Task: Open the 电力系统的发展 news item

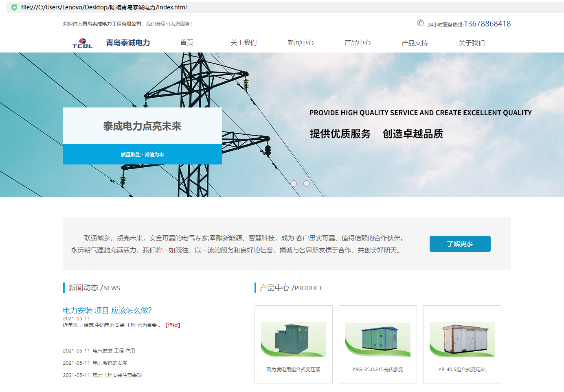Action: [x=110, y=363]
